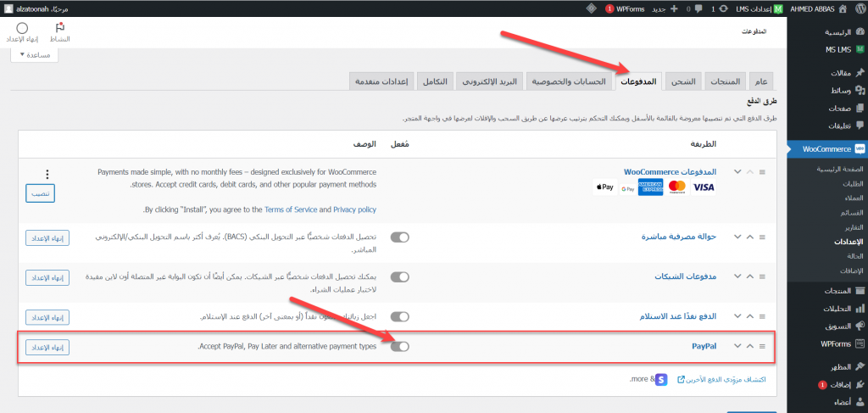Image resolution: width=868 pixels, height=413 pixels.
Task: Open the PayPal method link
Action: (704, 346)
